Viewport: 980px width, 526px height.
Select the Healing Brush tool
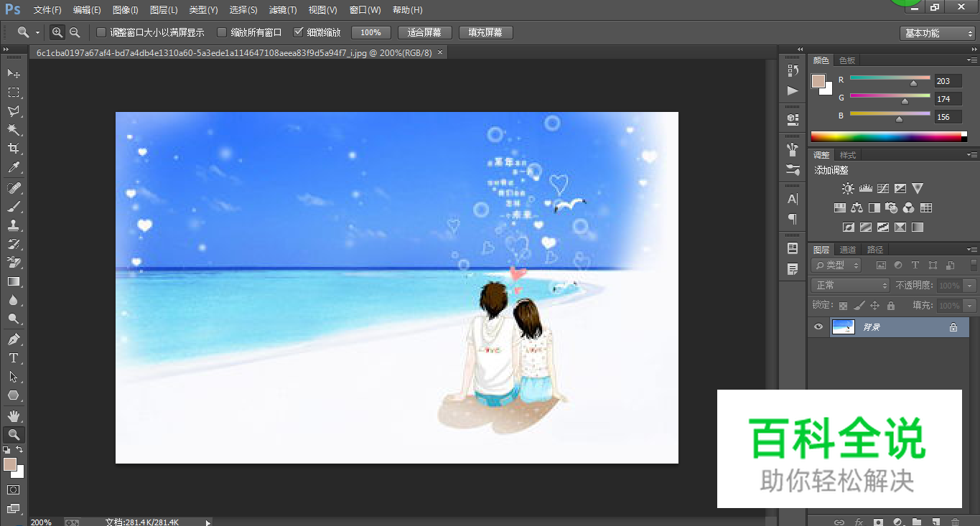point(14,187)
